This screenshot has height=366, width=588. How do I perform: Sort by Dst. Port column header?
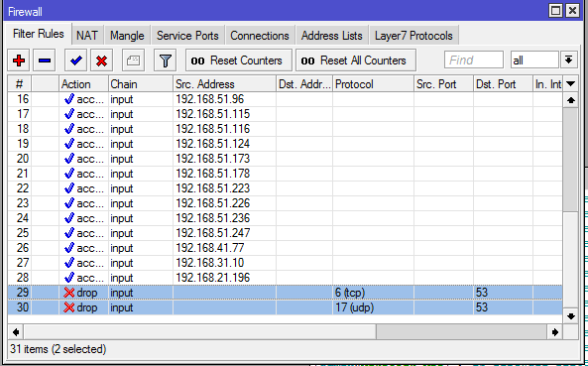[x=503, y=84]
